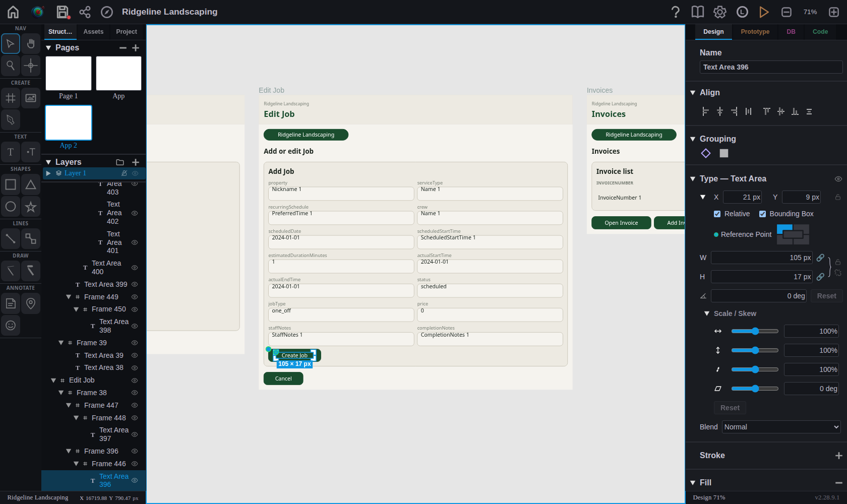Create a frame with the grid tool
Viewport: 847px width, 504px height.
11,98
